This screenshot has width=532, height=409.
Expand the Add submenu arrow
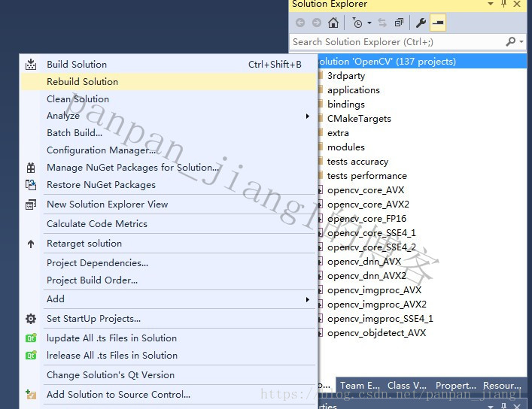click(308, 299)
